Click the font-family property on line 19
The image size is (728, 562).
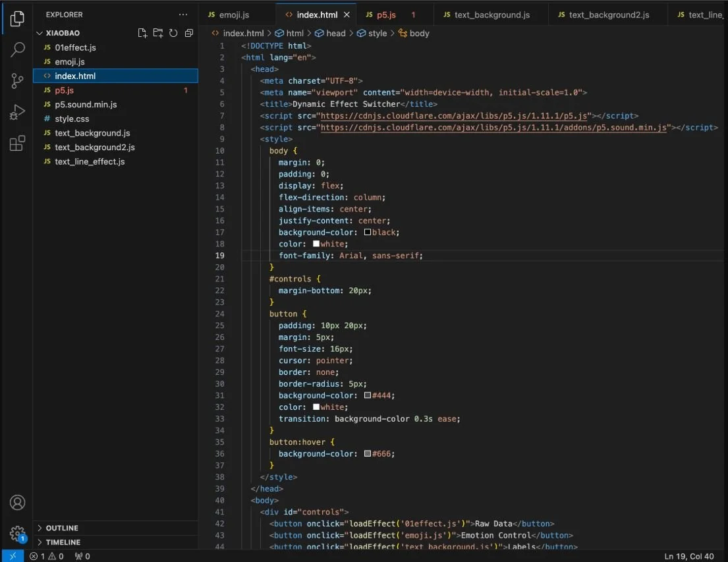pyautogui.click(x=304, y=256)
